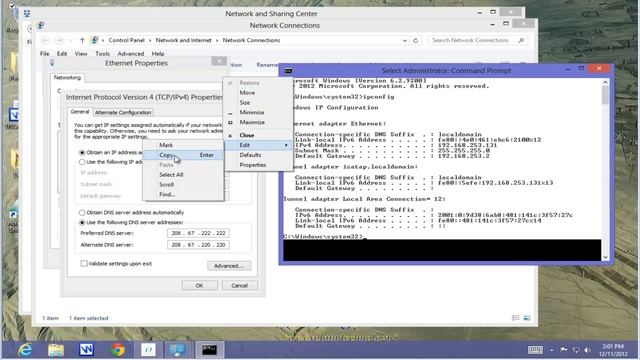Open Control Panel network taskbar item
This screenshot has height=360, width=640.
point(177,350)
